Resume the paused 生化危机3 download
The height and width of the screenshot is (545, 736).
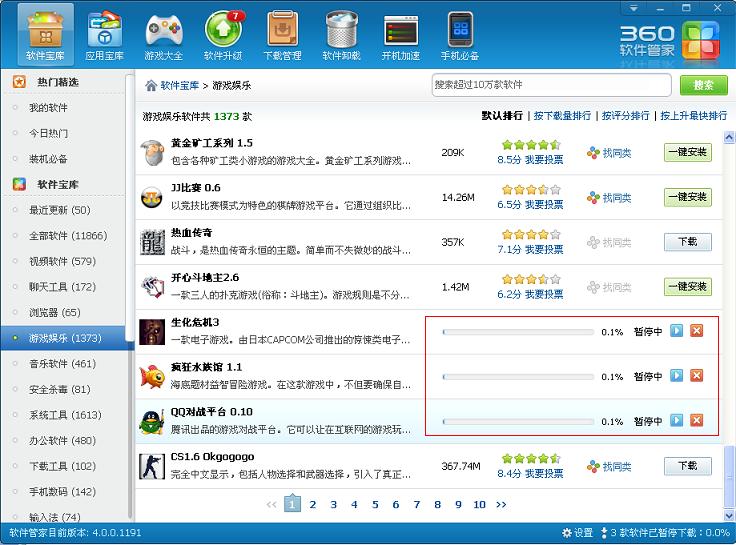point(677,331)
